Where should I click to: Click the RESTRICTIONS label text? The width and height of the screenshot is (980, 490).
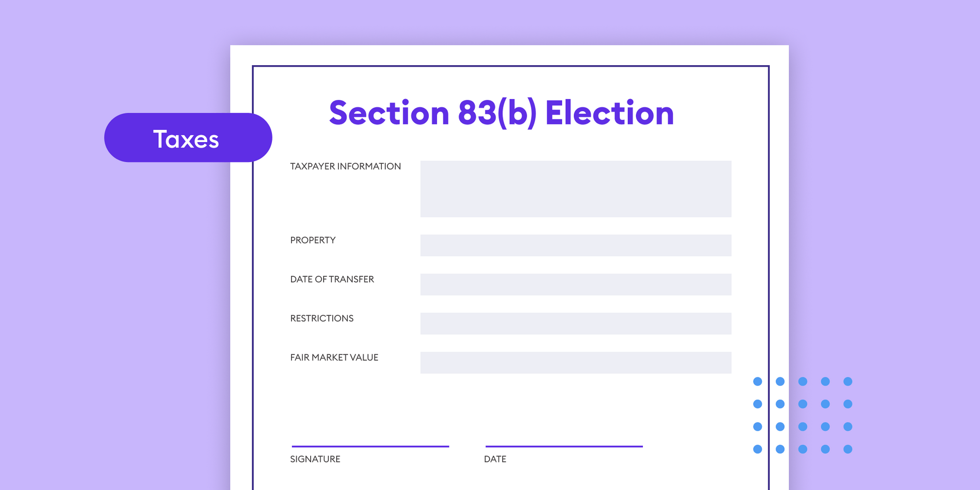pyautogui.click(x=321, y=318)
